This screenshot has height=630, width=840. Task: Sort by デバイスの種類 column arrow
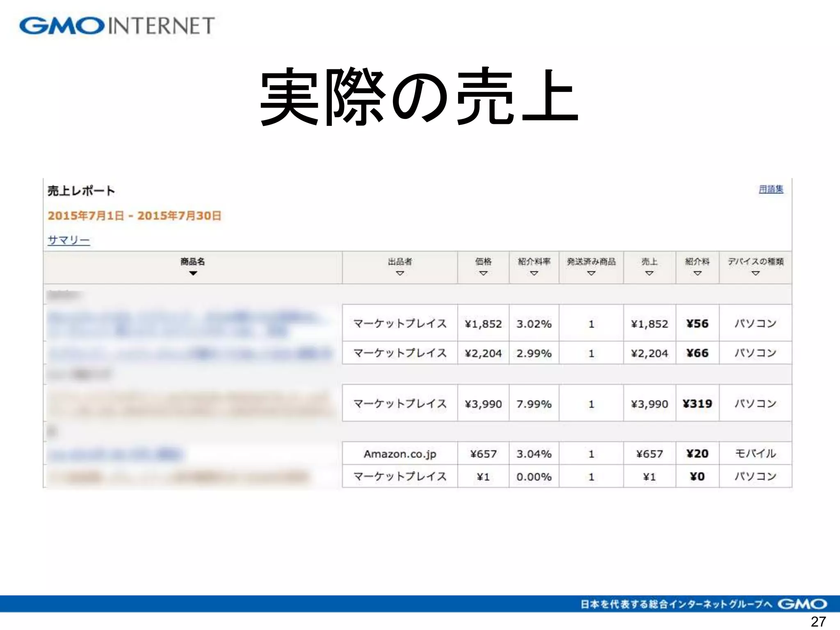[x=756, y=273]
